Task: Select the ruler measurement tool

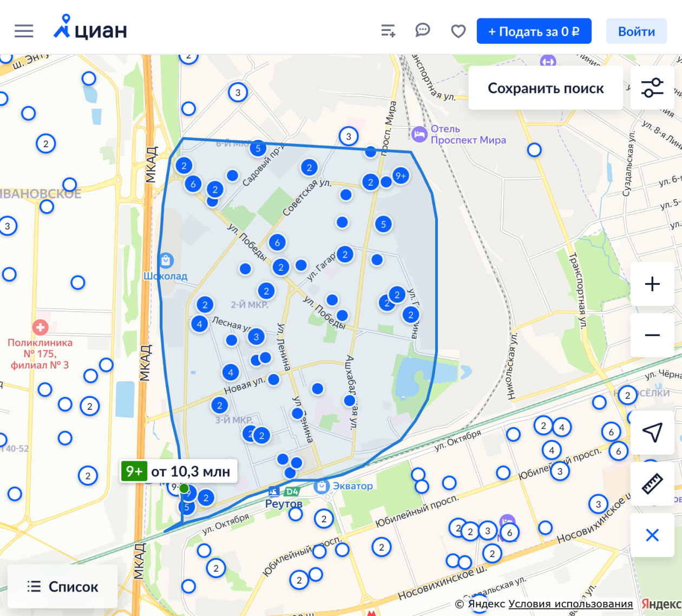Action: [652, 484]
